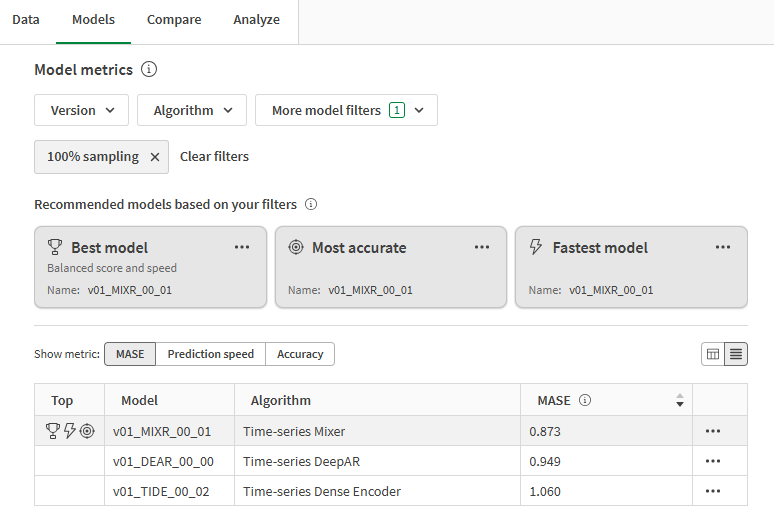Click info icon beside Recommended models heading
Screen dimensions: 774x524
click(311, 205)
